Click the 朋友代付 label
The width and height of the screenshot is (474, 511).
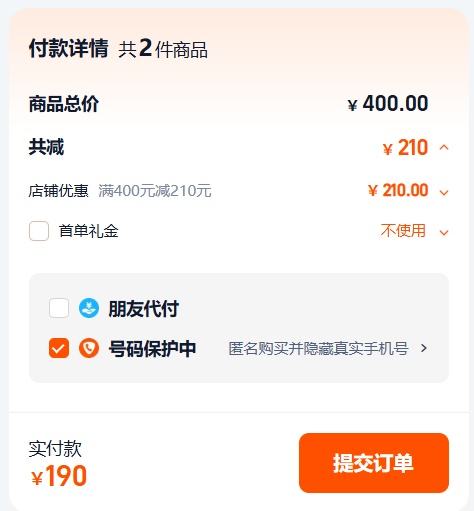144,308
